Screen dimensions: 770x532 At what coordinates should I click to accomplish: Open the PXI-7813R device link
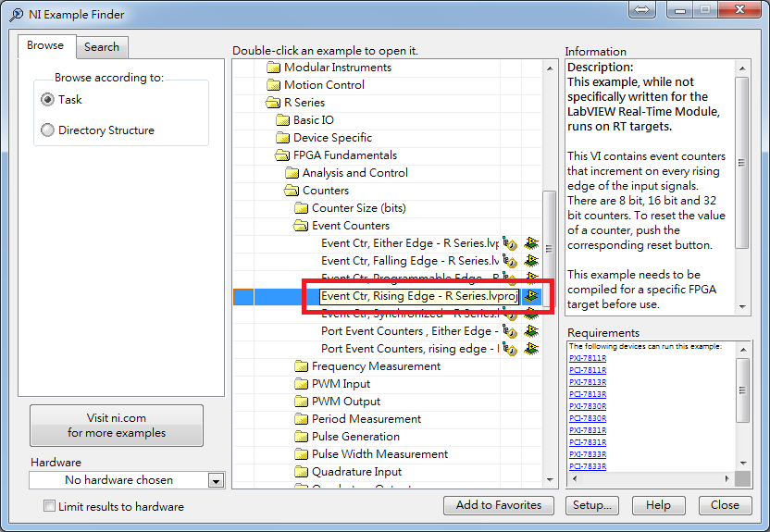click(588, 382)
